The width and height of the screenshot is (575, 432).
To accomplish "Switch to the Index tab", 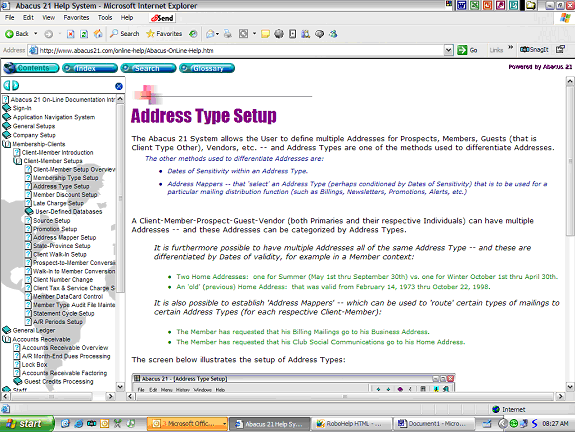I will pyautogui.click(x=90, y=68).
